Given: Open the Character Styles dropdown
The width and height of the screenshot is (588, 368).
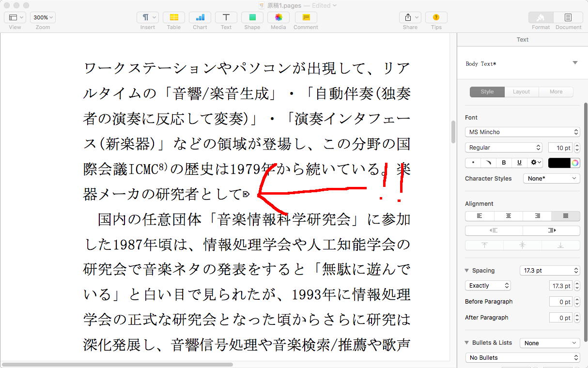Looking at the screenshot, I should (x=551, y=179).
